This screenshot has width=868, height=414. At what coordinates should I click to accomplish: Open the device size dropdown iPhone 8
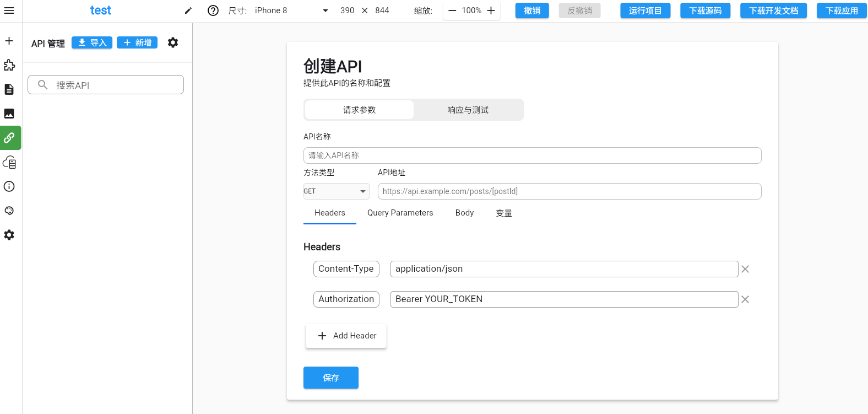click(x=292, y=10)
